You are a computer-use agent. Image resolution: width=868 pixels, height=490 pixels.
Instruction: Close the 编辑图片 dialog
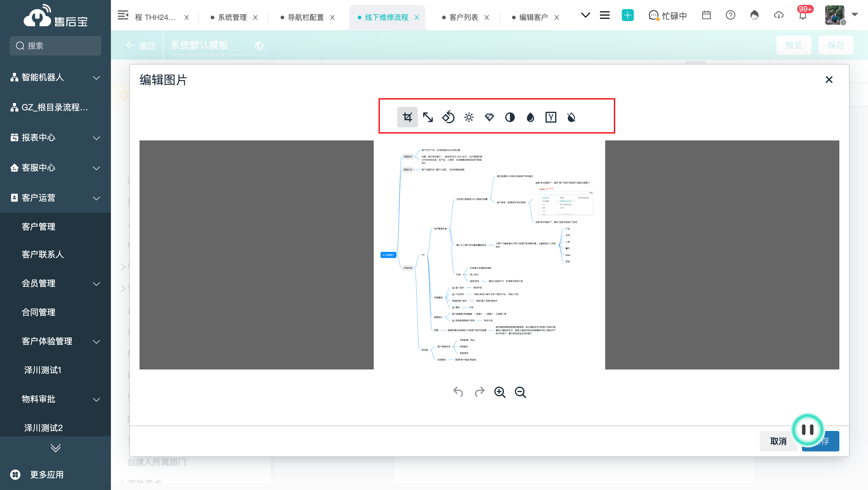[x=829, y=80]
